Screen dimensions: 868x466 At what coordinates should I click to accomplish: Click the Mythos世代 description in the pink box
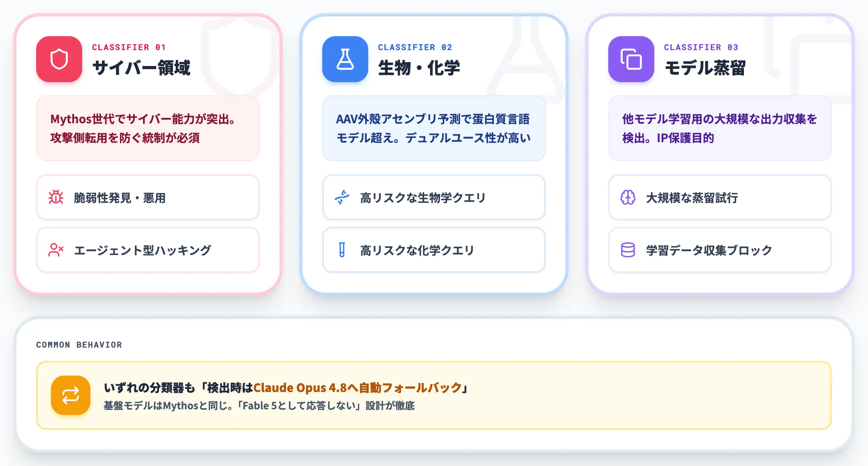coord(143,129)
